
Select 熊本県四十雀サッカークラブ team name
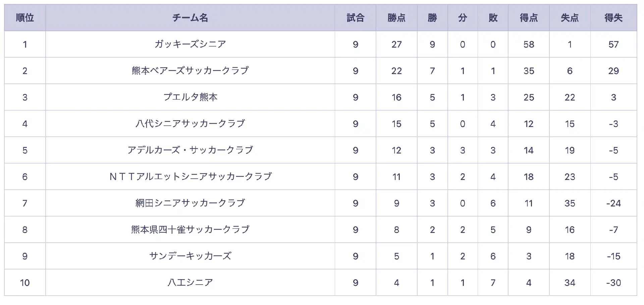[190, 230]
